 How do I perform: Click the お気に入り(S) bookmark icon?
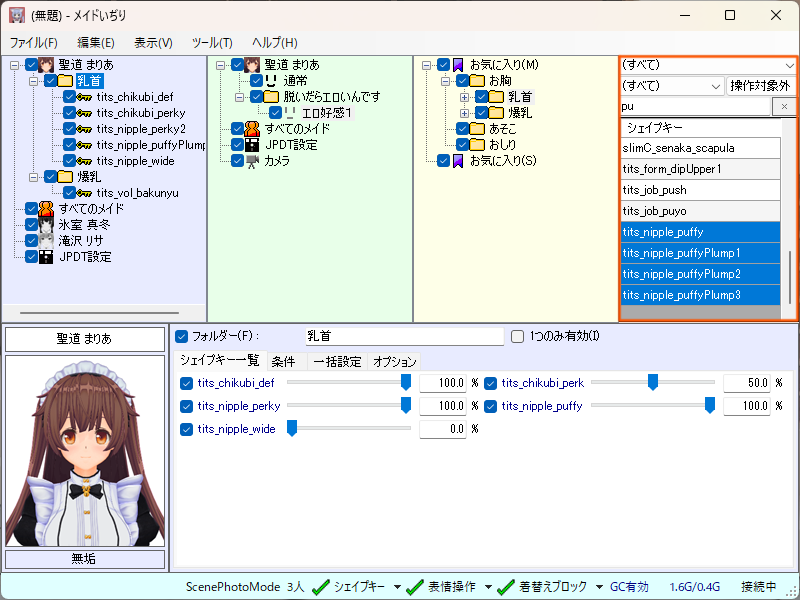click(459, 160)
